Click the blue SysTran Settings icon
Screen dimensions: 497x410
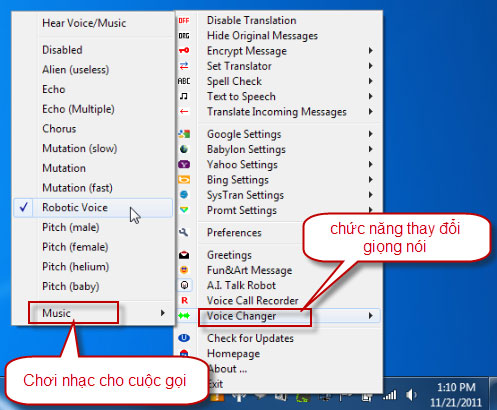(184, 195)
